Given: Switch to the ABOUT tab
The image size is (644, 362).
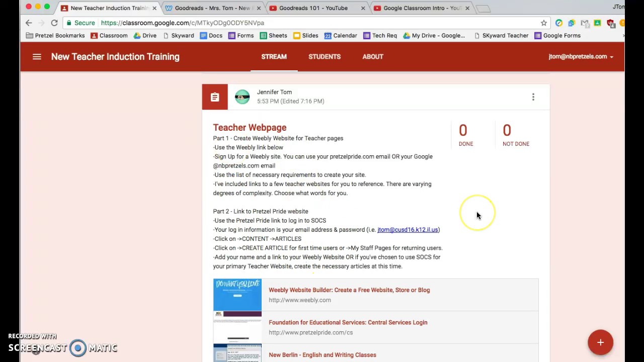Looking at the screenshot, I should click(x=373, y=57).
